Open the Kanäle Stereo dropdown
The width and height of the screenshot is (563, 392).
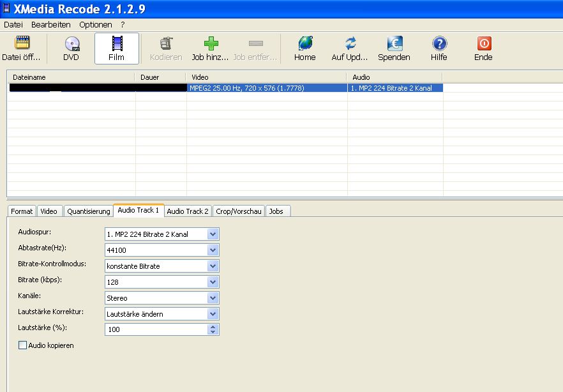(213, 298)
